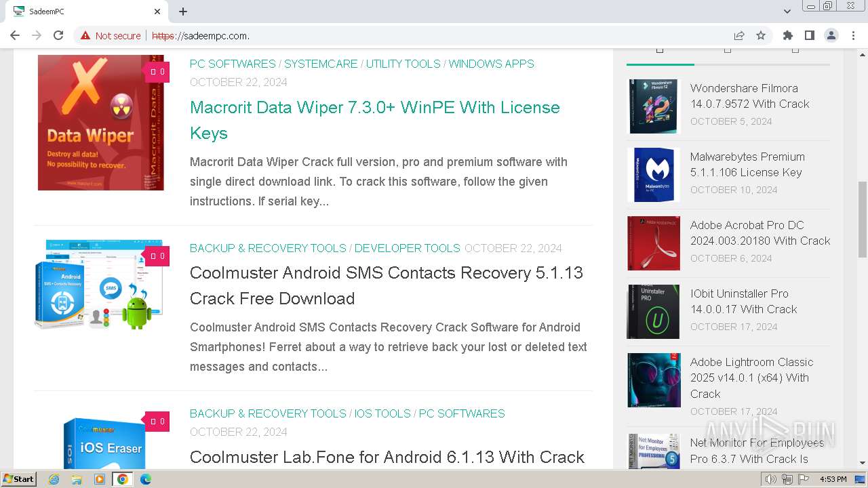Click the Adobe Lightroom sidebar thumbnail
This screenshot has height=488, width=868.
pyautogui.click(x=654, y=380)
